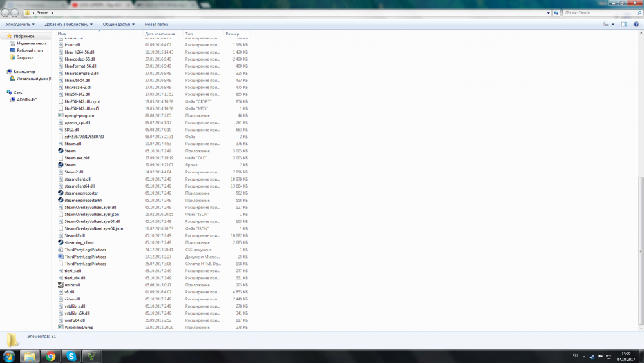The height and width of the screenshot is (363, 644).
Task: Open the Windows Start menu
Action: pos(8,357)
